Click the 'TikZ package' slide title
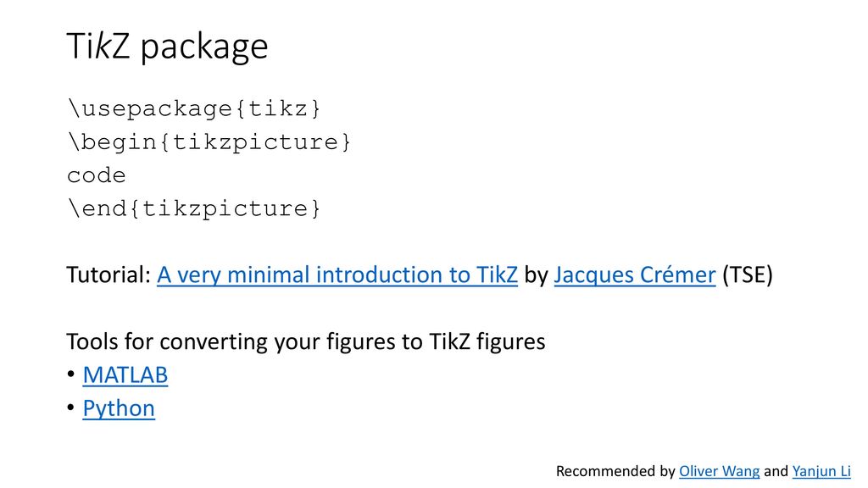Image resolution: width=868 pixels, height=488 pixels. point(167,47)
